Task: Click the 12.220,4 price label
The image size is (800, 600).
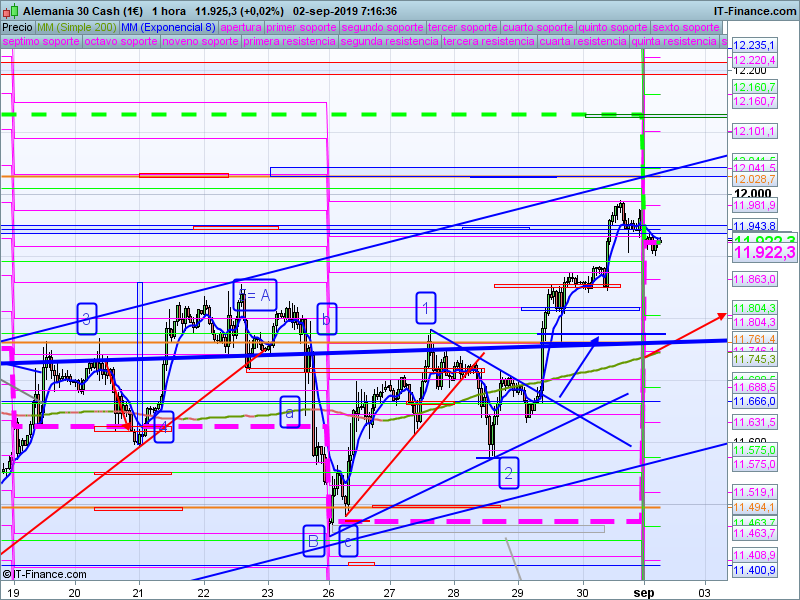Action: tap(754, 60)
